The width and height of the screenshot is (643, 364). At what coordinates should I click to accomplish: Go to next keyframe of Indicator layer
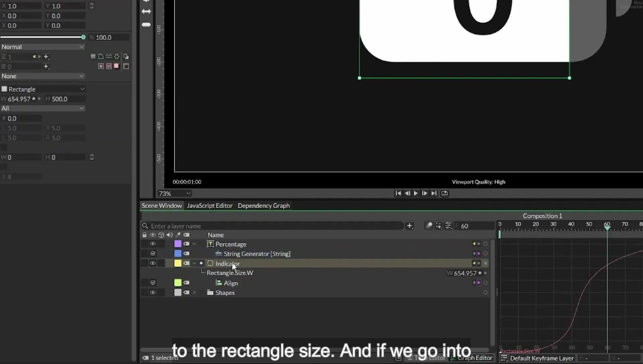[479, 263]
